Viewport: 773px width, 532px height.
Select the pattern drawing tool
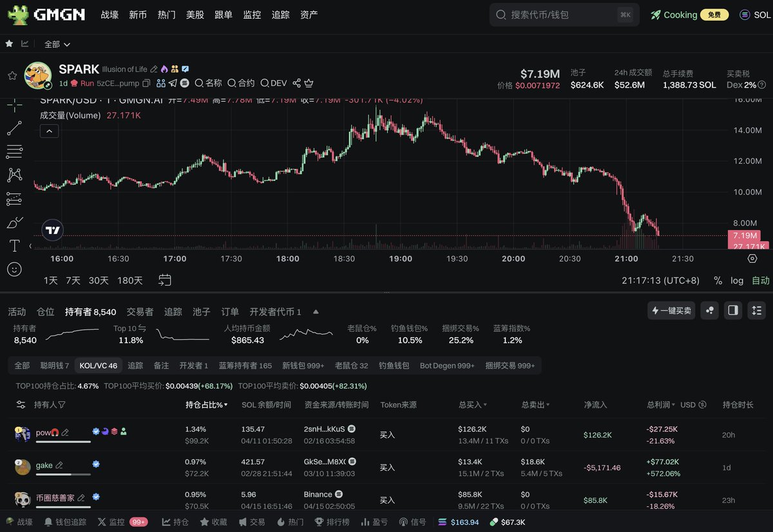click(x=14, y=175)
